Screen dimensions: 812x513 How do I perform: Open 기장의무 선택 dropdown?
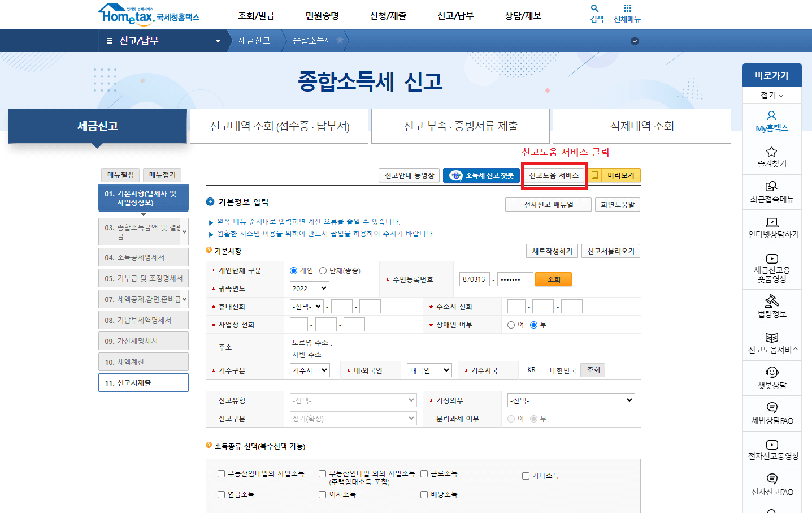coord(571,400)
